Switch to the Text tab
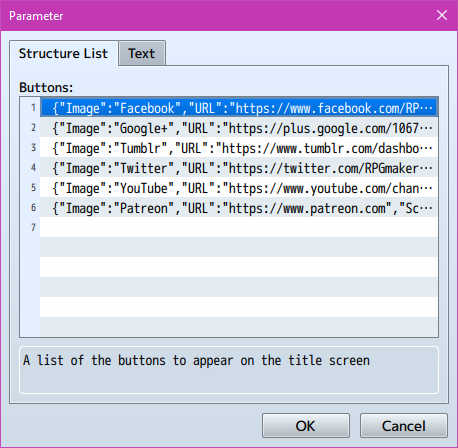 pyautogui.click(x=142, y=53)
